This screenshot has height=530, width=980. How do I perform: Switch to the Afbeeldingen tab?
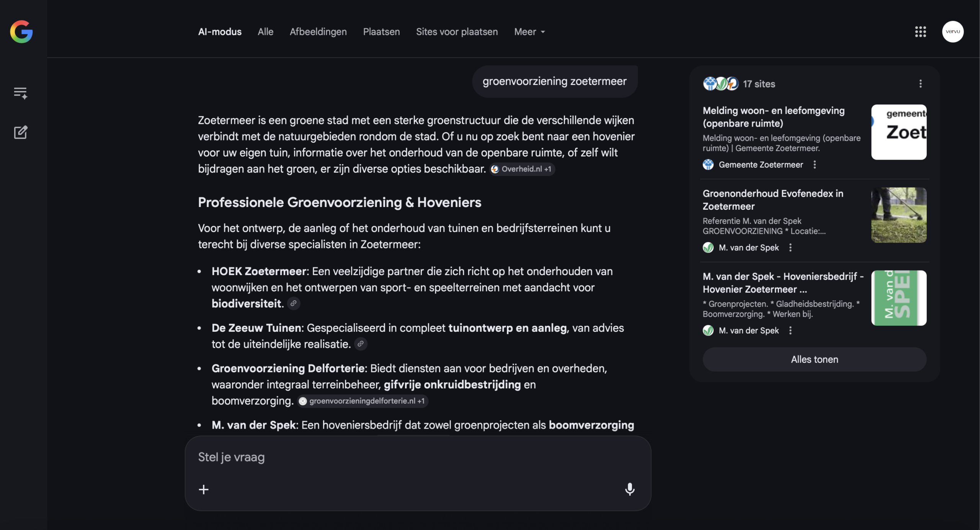pyautogui.click(x=318, y=32)
